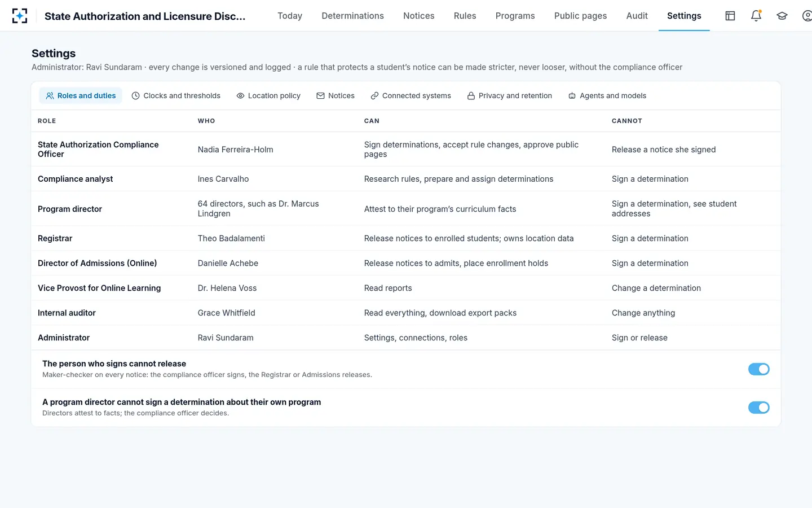812x508 pixels.
Task: Open the notifications bell
Action: coord(756,16)
